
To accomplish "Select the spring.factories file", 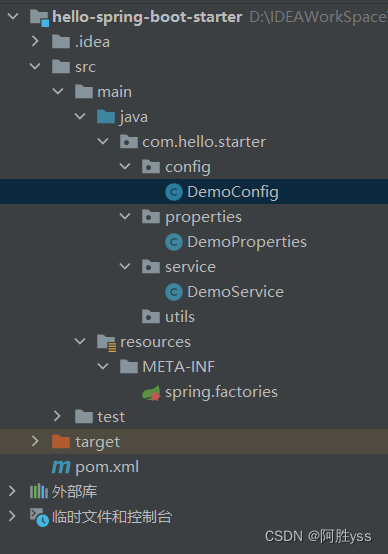I will 221,392.
